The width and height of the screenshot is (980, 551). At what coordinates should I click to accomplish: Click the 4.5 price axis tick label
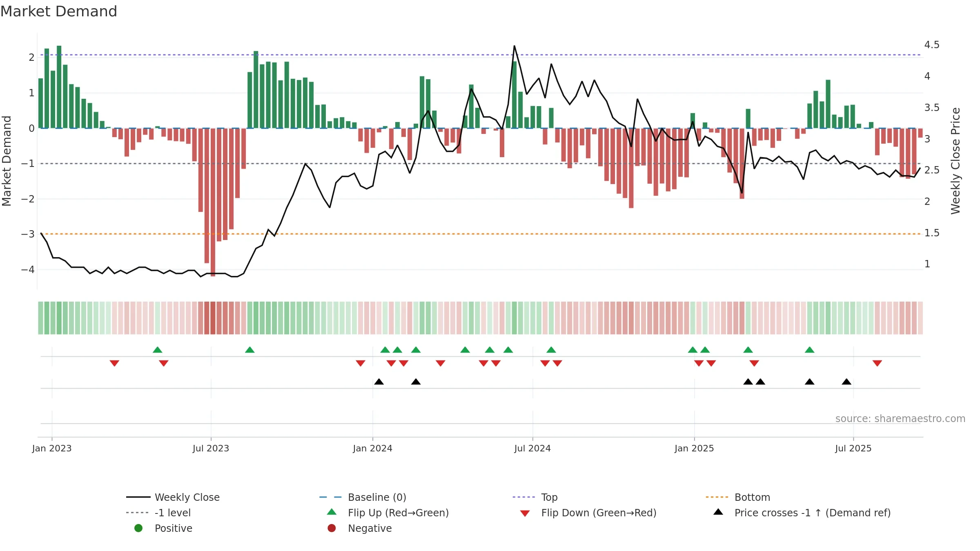click(932, 44)
